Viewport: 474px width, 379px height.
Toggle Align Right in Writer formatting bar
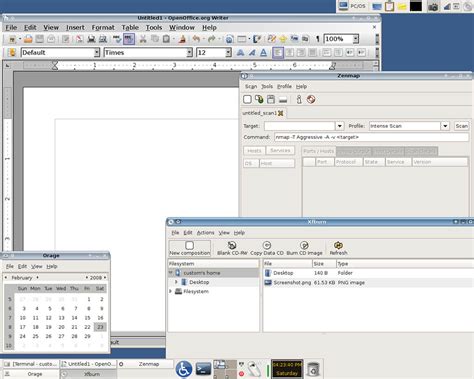pyautogui.click(x=301, y=52)
